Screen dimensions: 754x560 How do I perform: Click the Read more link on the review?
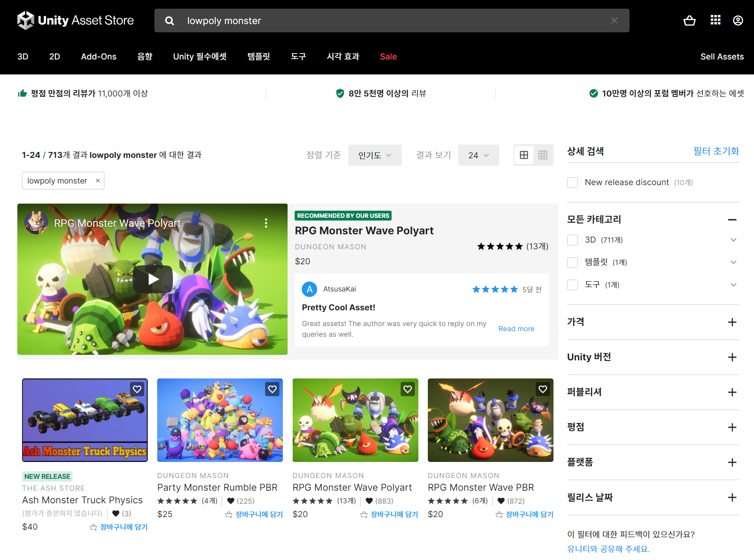pyautogui.click(x=516, y=328)
